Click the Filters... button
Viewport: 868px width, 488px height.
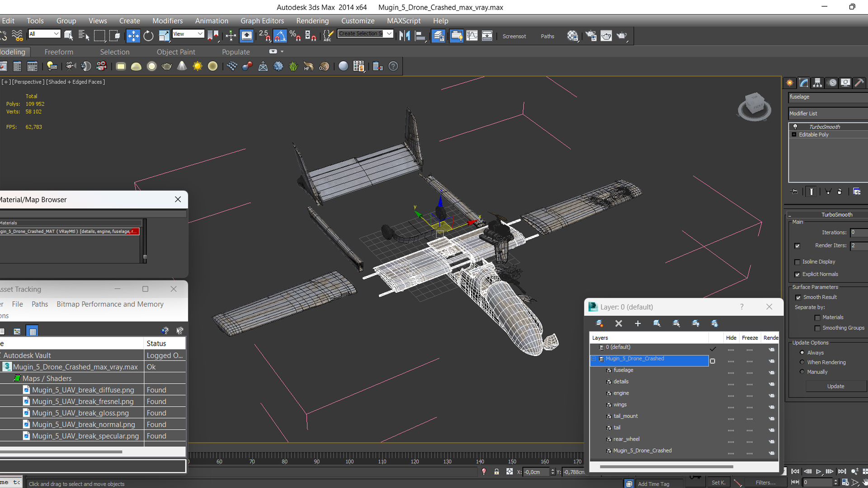[x=765, y=483]
